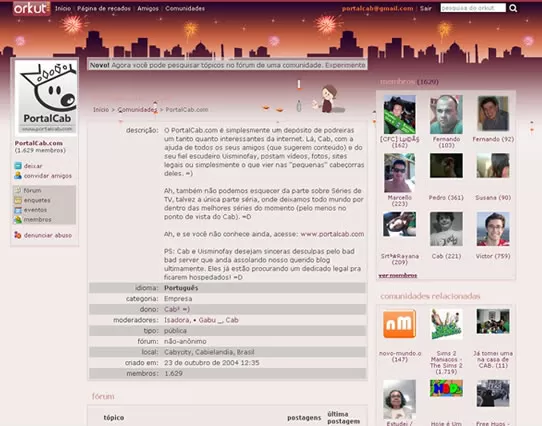Click owner Cab³ =) link
The width and height of the screenshot is (542, 426).
177,309
